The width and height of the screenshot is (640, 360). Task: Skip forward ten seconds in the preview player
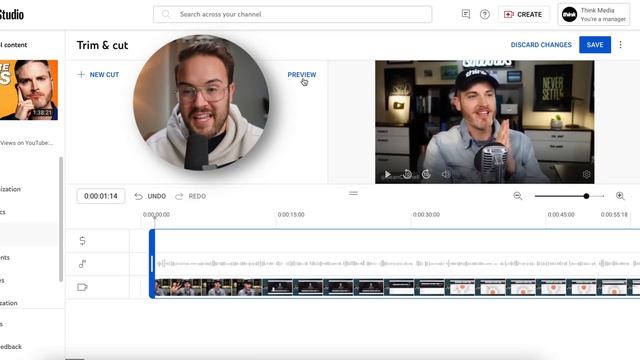click(x=426, y=174)
